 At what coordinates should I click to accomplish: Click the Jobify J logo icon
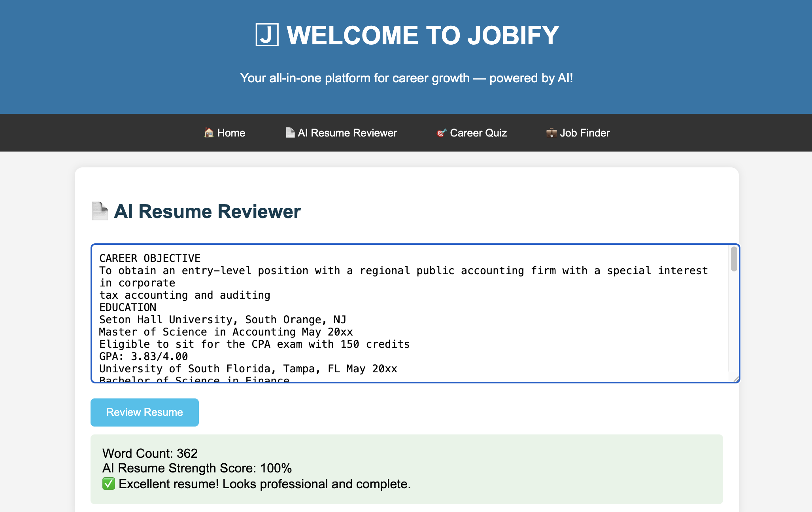pyautogui.click(x=267, y=35)
